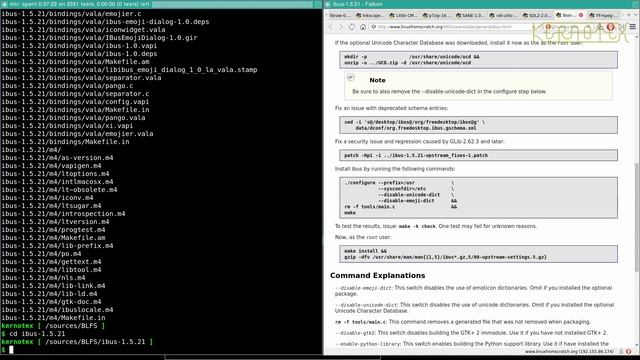The height and width of the screenshot is (360, 640).
Task: Click the red AdBlock toolbar icon
Action: (611, 27)
